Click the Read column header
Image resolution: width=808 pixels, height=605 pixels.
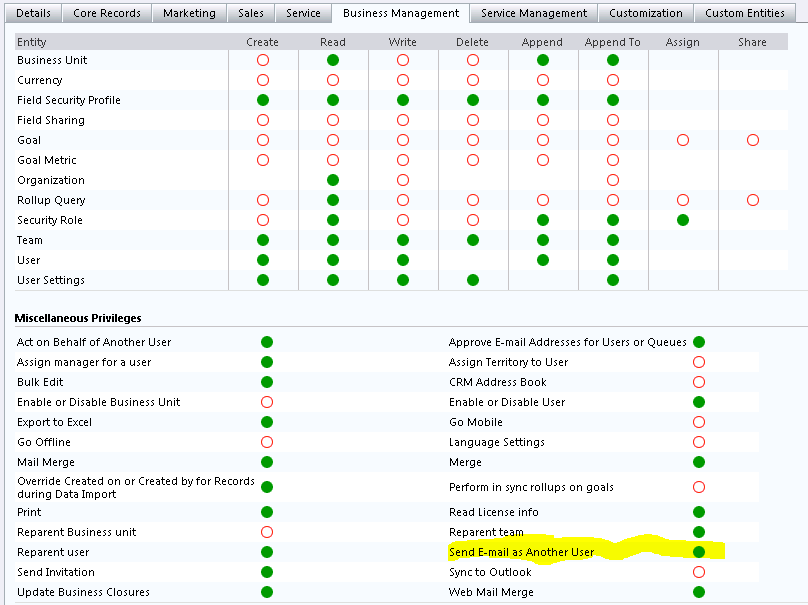[333, 42]
